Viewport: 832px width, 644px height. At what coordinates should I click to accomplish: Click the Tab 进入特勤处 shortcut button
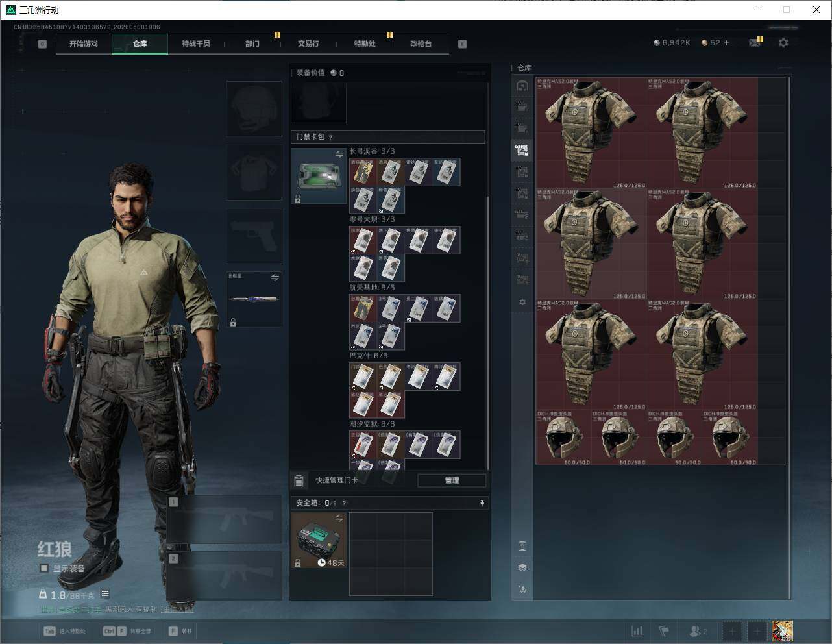[x=64, y=631]
